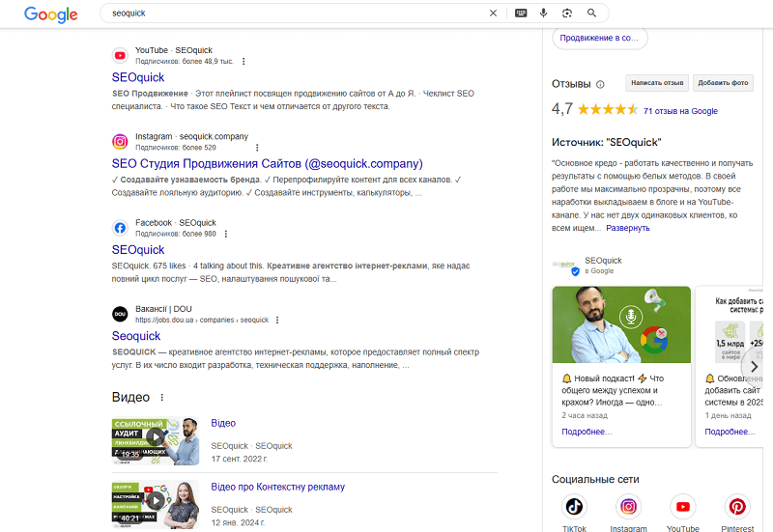773x532 pixels.
Task: Open the on-screen keyboard input tool
Action: [x=521, y=14]
